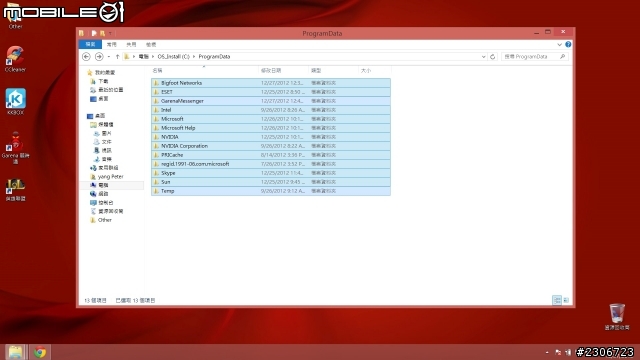Open recent locations dropdown arrow
The height and width of the screenshot is (360, 640).
[109, 57]
